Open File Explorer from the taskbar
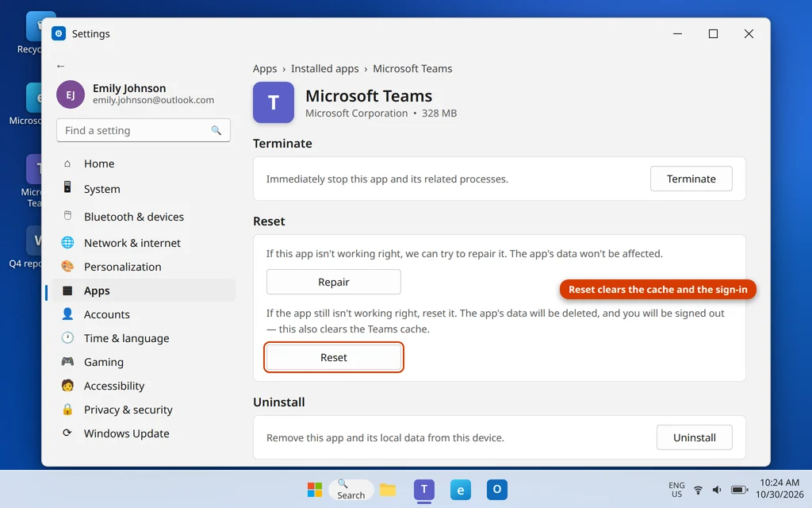Image resolution: width=812 pixels, height=508 pixels. pyautogui.click(x=387, y=489)
